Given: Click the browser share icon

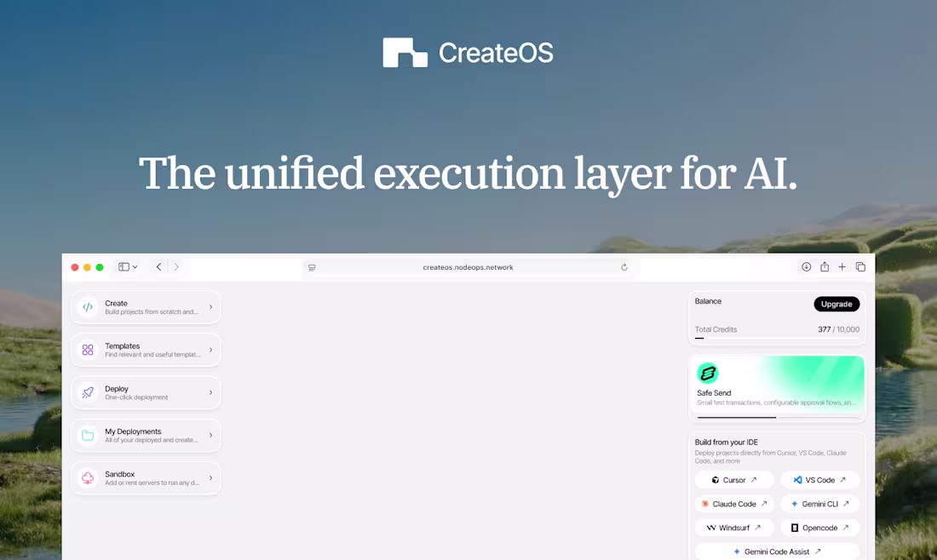Looking at the screenshot, I should (825, 267).
